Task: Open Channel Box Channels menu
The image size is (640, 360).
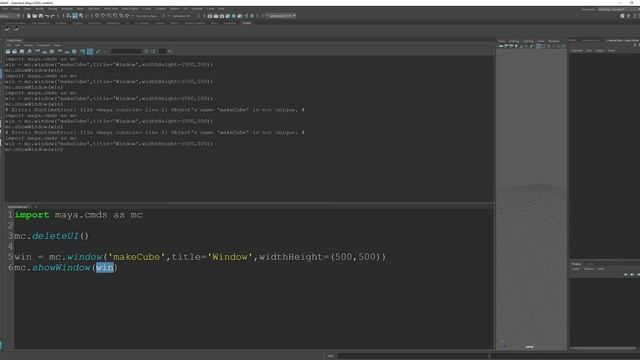Action: [577, 51]
